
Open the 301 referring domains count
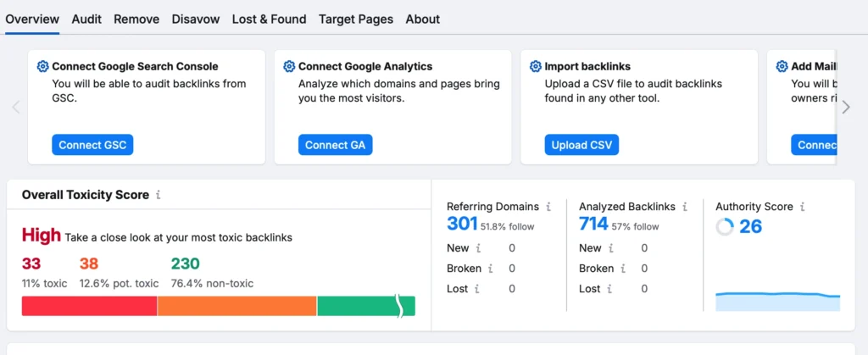click(x=462, y=224)
